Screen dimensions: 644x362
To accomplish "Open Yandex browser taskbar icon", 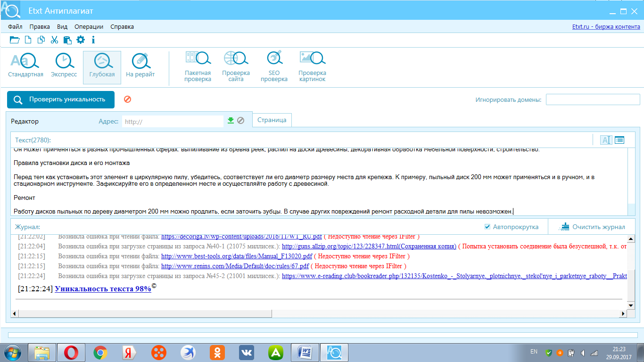I will coord(130,352).
